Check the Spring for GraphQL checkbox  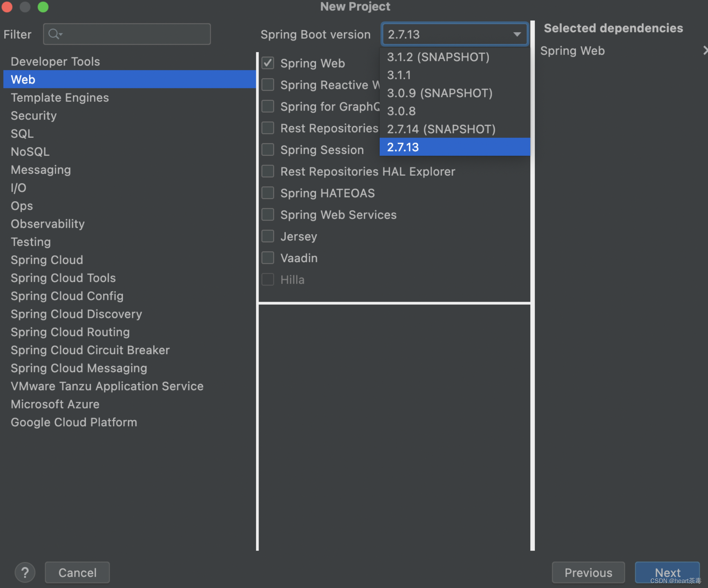(268, 106)
